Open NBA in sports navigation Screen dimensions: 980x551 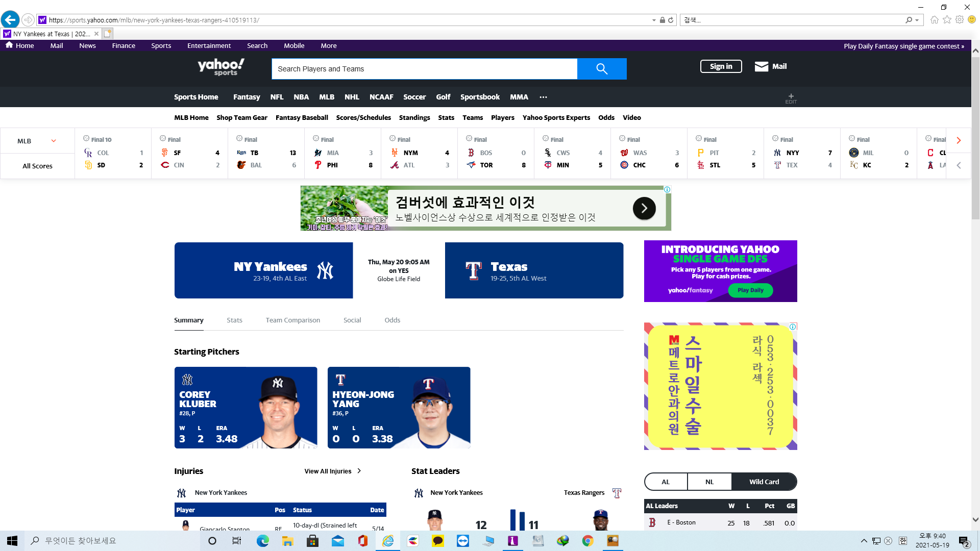click(301, 97)
